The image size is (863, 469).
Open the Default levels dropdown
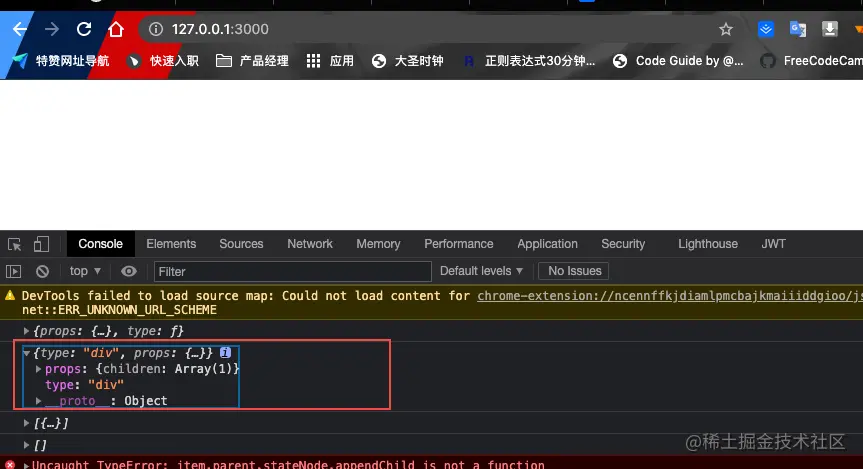481,271
